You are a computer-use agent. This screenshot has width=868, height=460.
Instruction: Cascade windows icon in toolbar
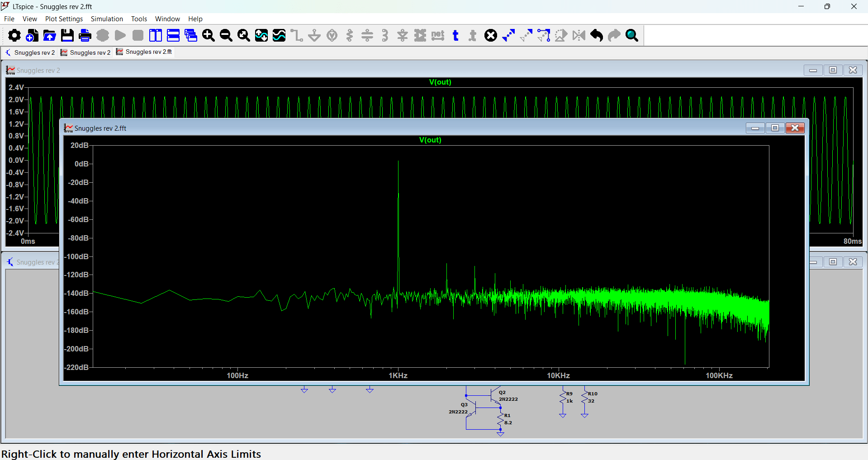pos(191,35)
